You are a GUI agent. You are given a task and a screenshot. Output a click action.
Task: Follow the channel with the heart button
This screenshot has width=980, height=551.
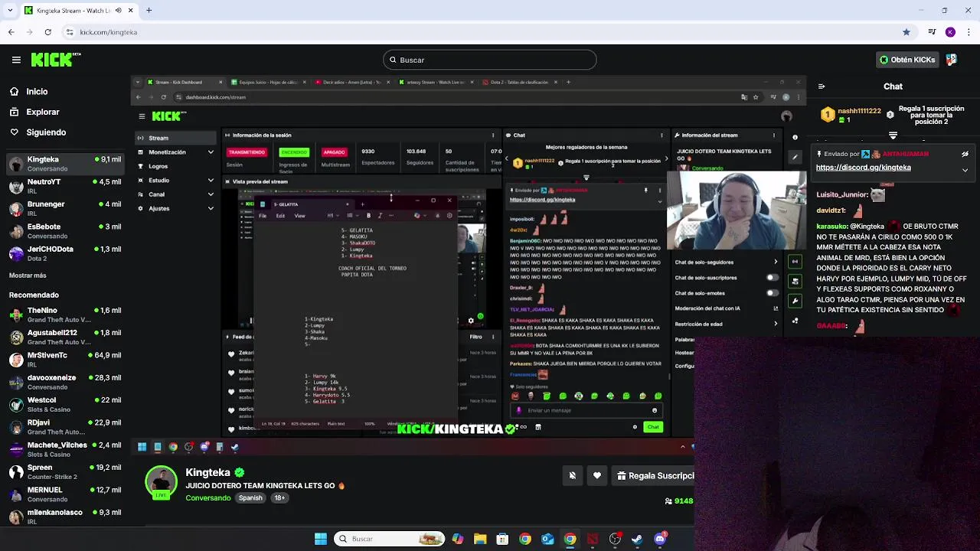click(597, 475)
